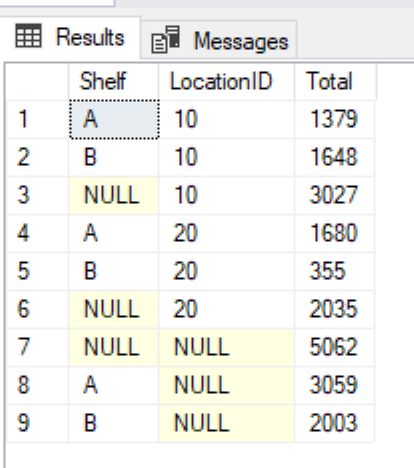The height and width of the screenshot is (468, 414).
Task: Click Shelf cell B in row 5
Action: tap(114, 271)
